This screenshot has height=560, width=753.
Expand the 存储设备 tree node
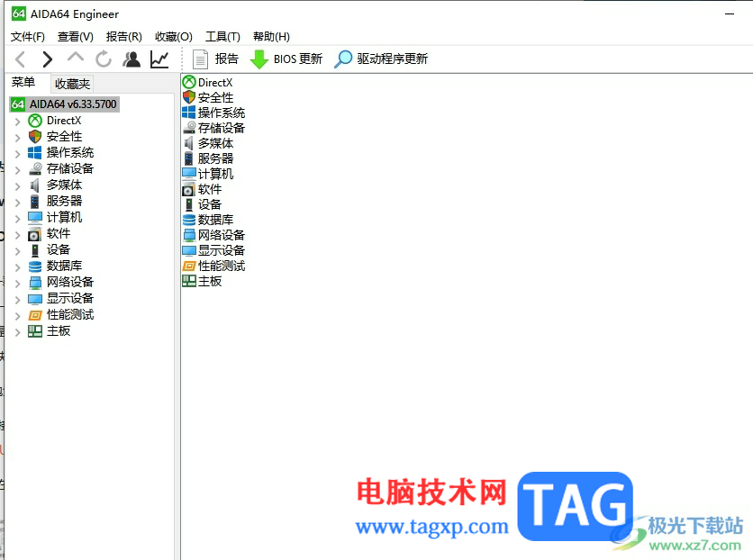(x=18, y=170)
